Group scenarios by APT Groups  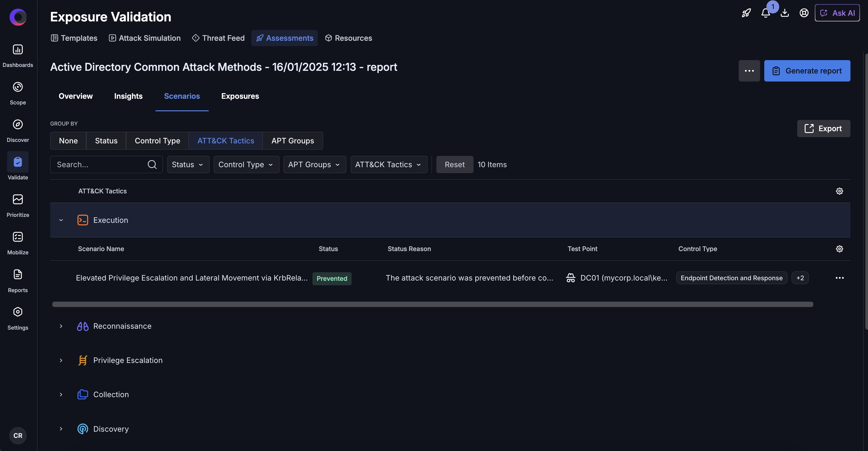(x=293, y=141)
